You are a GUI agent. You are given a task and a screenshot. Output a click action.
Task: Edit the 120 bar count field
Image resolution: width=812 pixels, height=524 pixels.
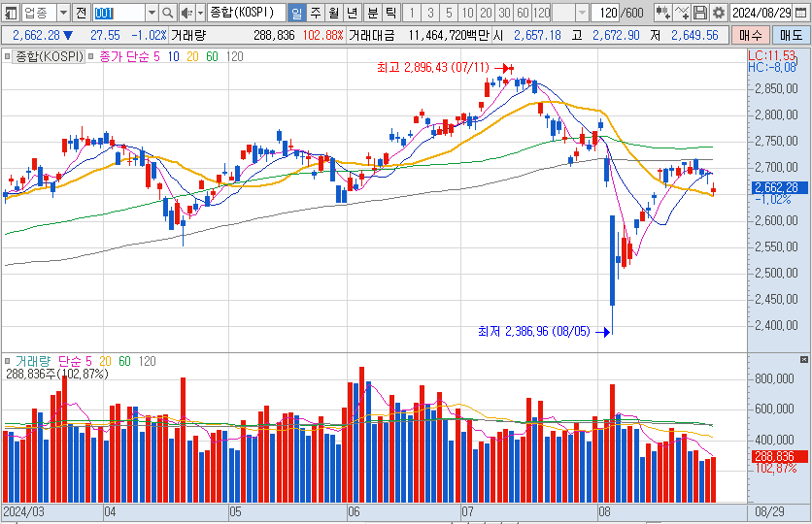pyautogui.click(x=605, y=13)
